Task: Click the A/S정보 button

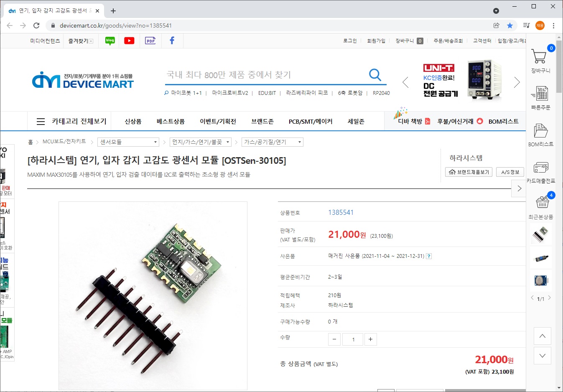Action: coord(510,172)
